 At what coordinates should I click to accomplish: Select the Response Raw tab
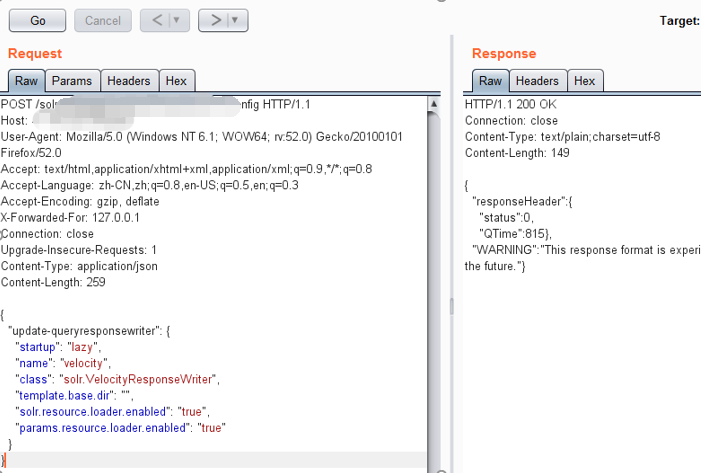(490, 81)
